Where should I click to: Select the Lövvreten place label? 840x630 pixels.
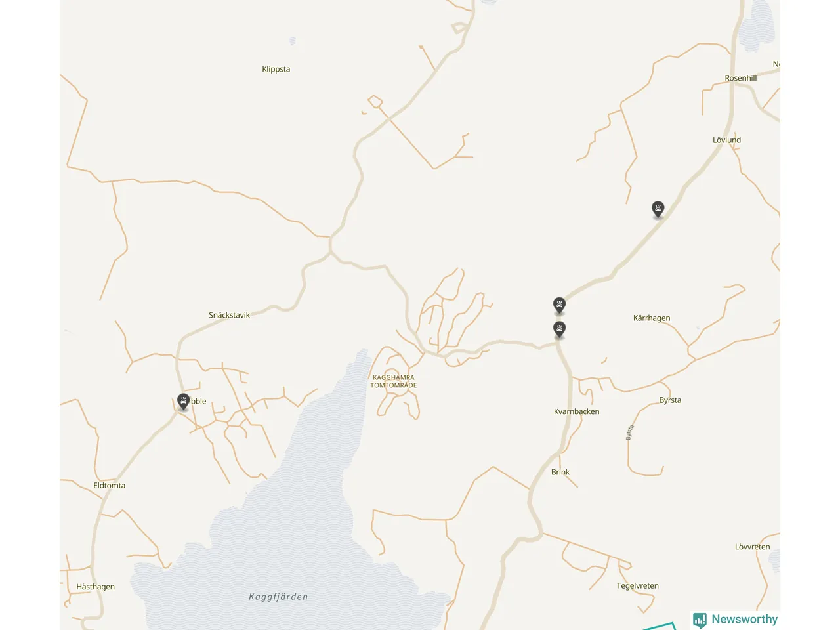click(752, 547)
